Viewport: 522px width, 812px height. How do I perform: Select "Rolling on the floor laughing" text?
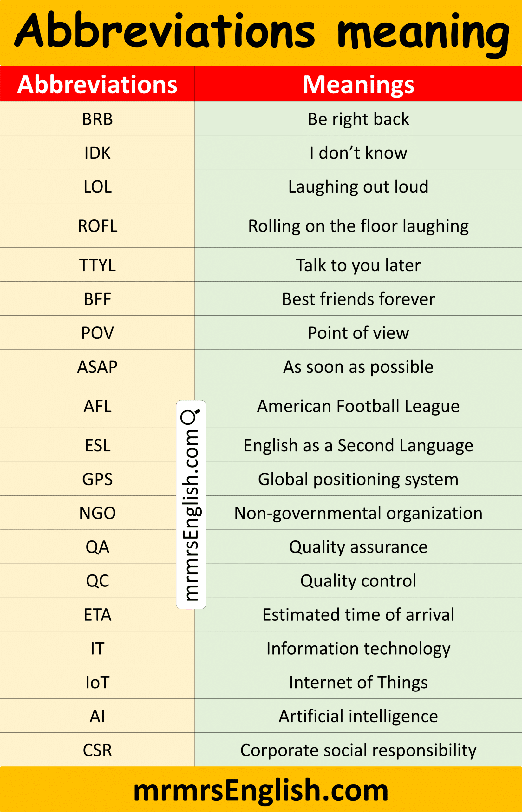(x=358, y=226)
